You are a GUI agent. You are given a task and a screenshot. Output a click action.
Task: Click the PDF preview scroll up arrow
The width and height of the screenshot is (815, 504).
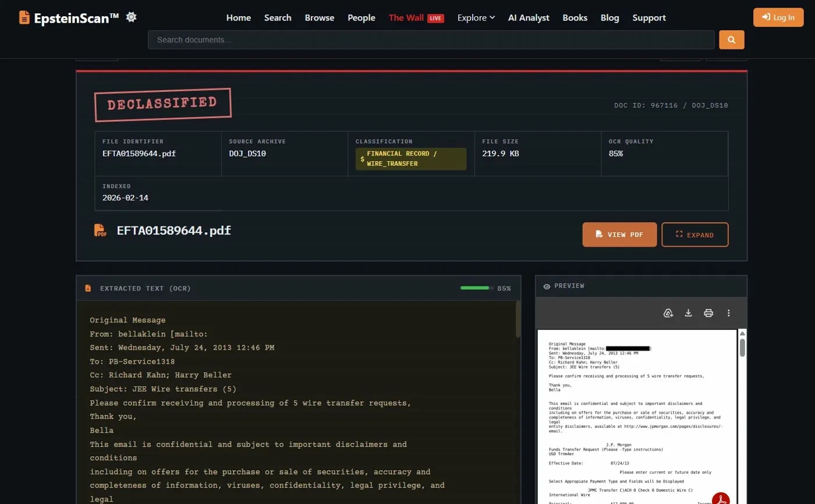(742, 333)
